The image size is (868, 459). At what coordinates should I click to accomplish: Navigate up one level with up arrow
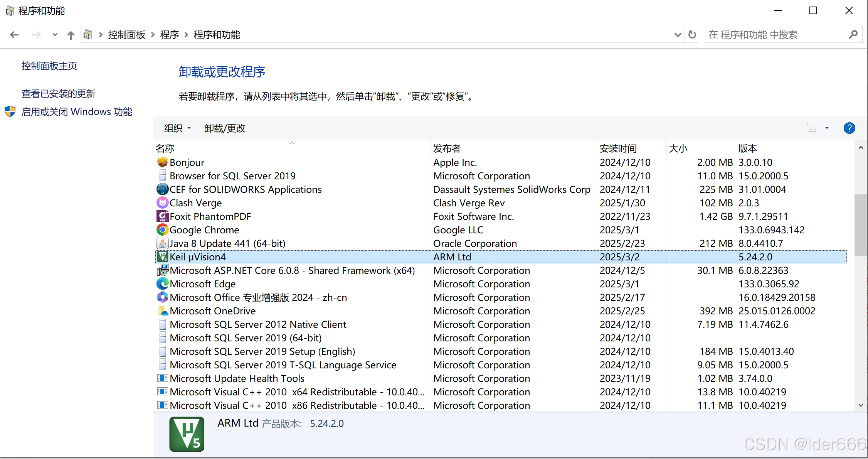tap(71, 35)
